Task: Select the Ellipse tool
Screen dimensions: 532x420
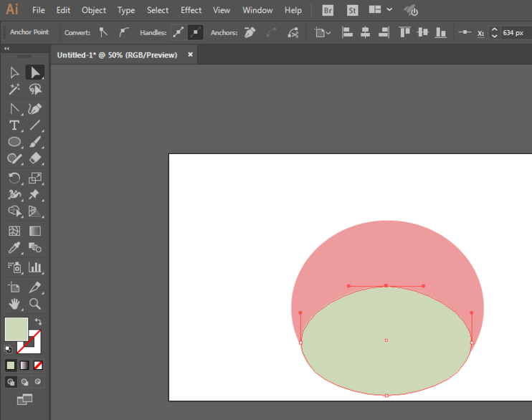Action: 14,142
